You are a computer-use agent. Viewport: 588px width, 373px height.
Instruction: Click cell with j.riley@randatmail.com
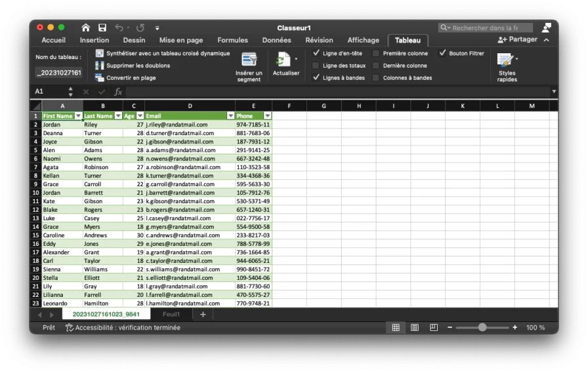point(190,125)
